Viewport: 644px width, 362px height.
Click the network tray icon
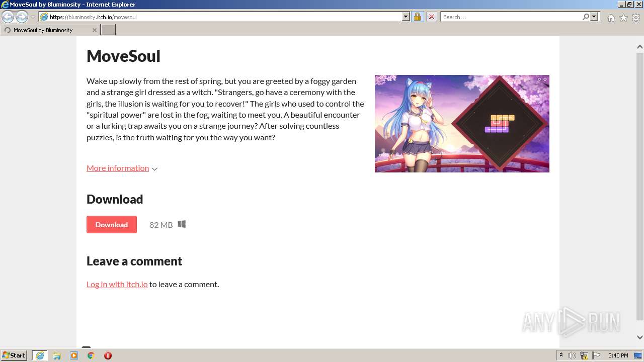pos(584,355)
